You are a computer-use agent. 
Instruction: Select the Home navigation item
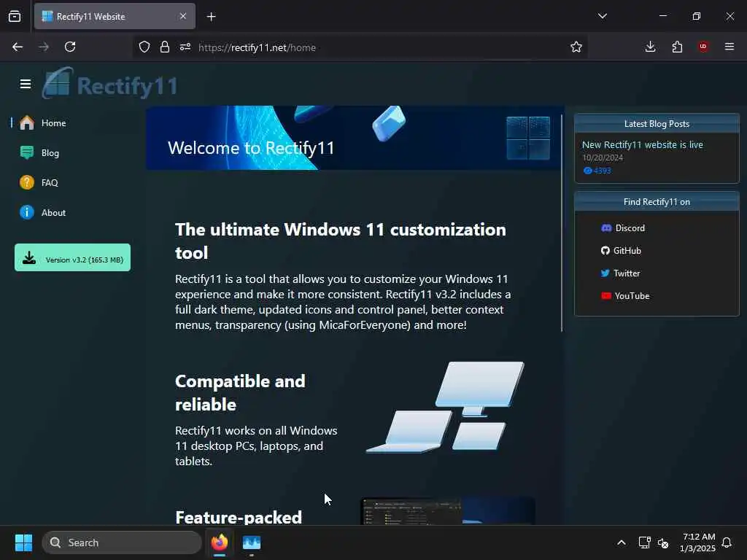(x=71, y=122)
